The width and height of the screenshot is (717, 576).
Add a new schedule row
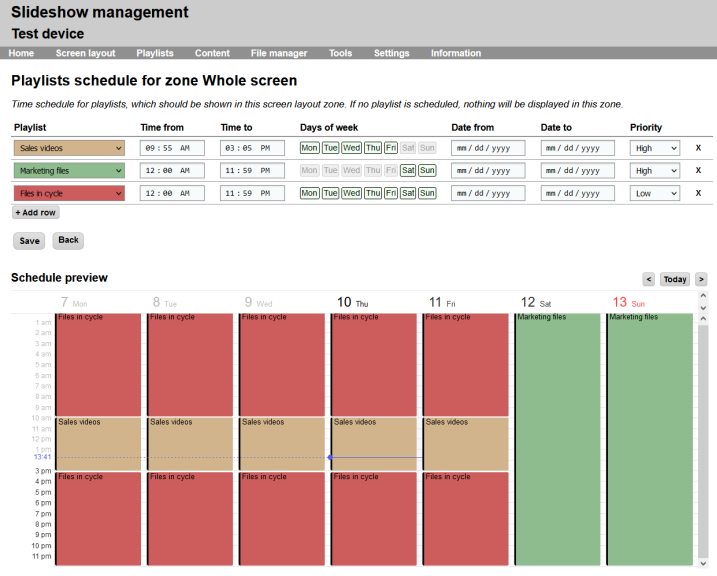(36, 212)
